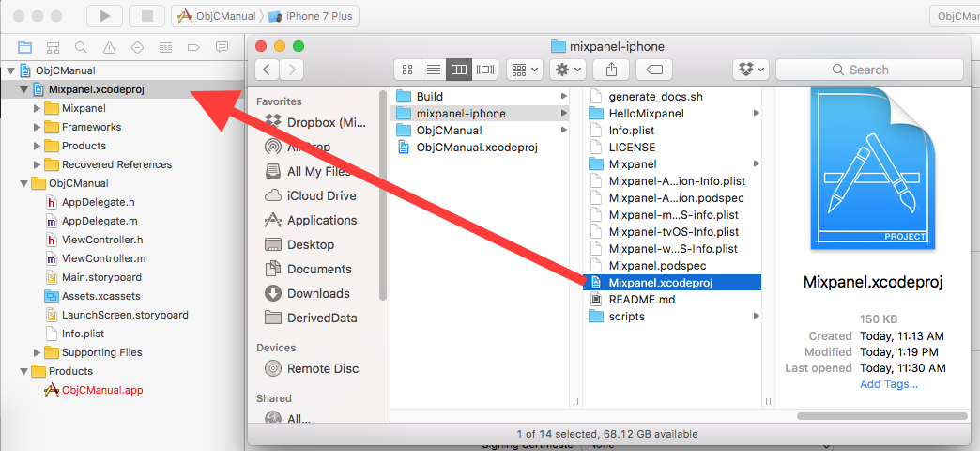980x451 pixels.
Task: Expand the Recovered References group
Action: 38,164
